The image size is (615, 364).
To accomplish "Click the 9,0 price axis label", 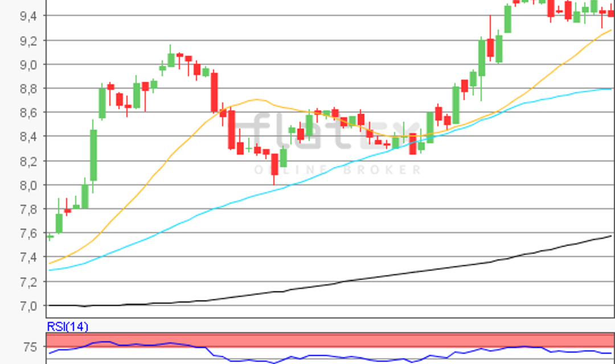I will (x=28, y=65).
